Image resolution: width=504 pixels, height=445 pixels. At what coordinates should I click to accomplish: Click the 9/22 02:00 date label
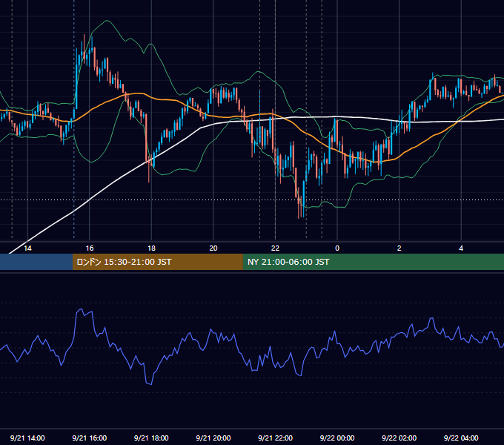click(x=399, y=438)
